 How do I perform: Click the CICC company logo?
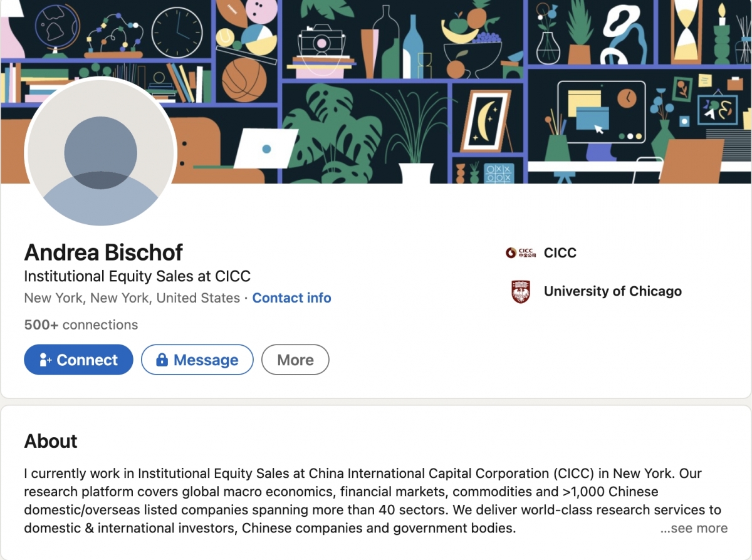(x=521, y=253)
